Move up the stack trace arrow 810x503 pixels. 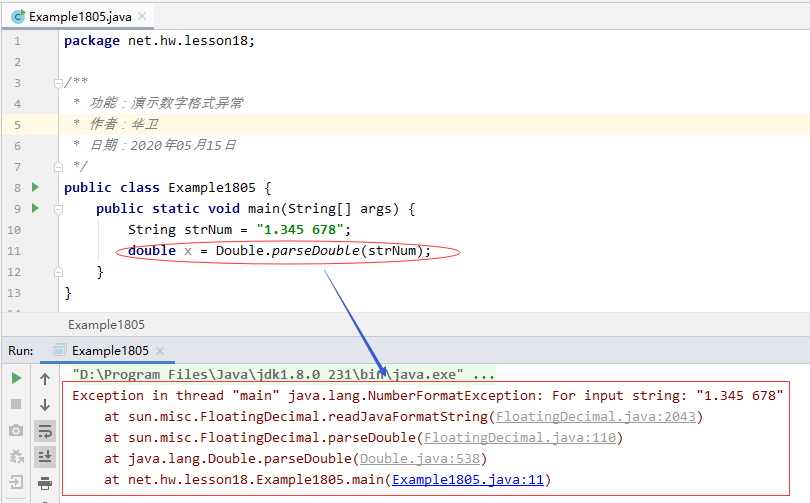pos(45,379)
